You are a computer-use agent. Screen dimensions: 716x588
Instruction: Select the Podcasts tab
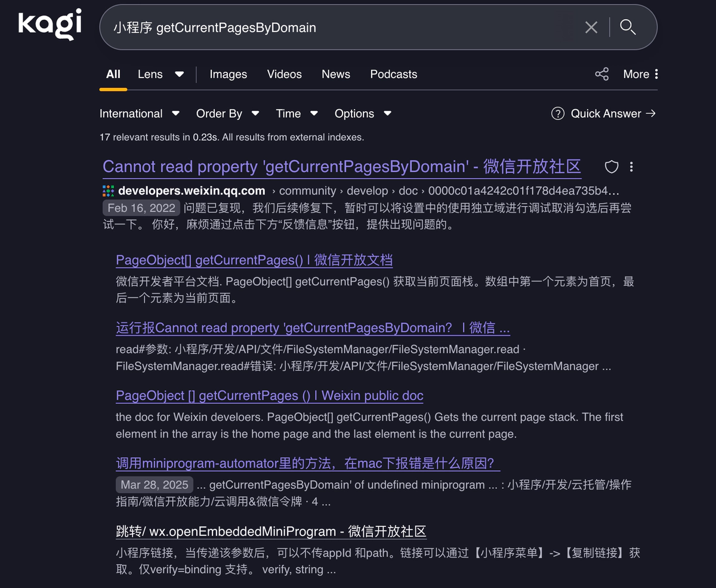[x=393, y=74]
